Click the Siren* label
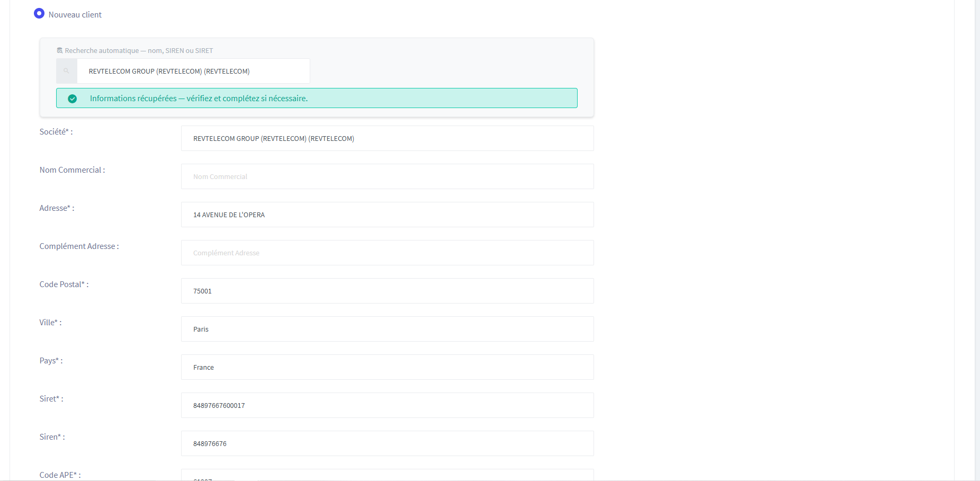The width and height of the screenshot is (980, 481). point(52,437)
